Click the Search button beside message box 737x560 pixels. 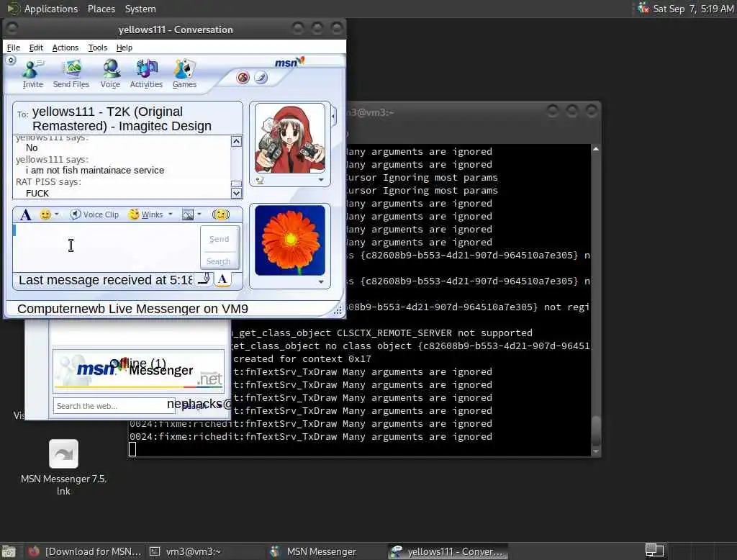click(x=219, y=261)
